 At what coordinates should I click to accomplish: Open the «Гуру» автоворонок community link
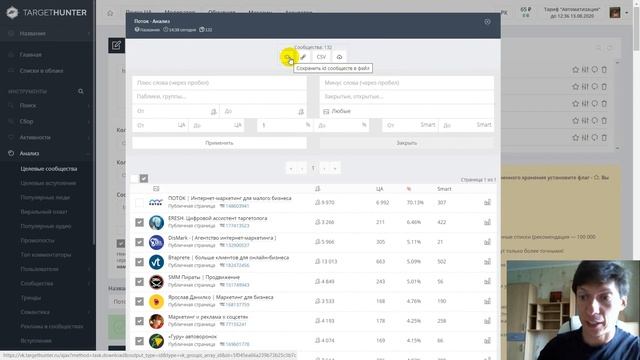tap(192, 337)
